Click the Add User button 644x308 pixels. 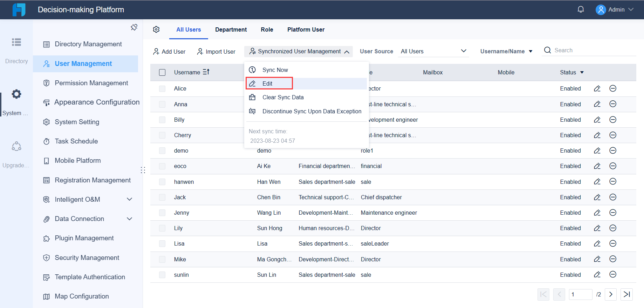[169, 52]
